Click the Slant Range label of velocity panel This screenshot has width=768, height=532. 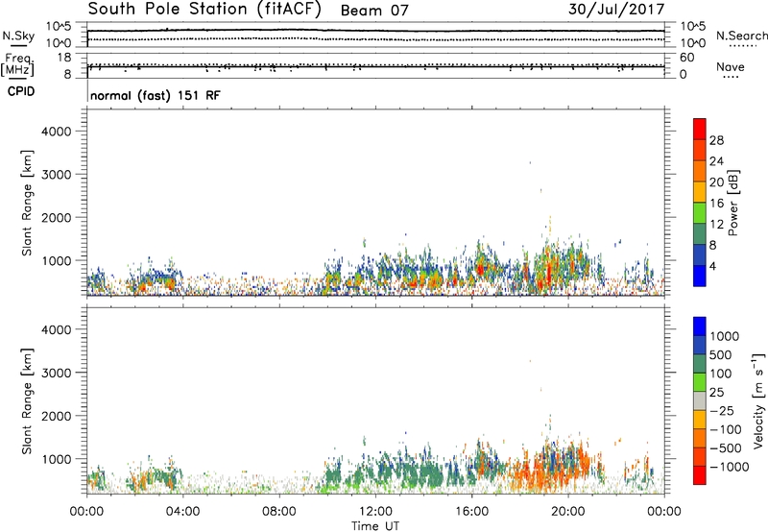pos(27,401)
